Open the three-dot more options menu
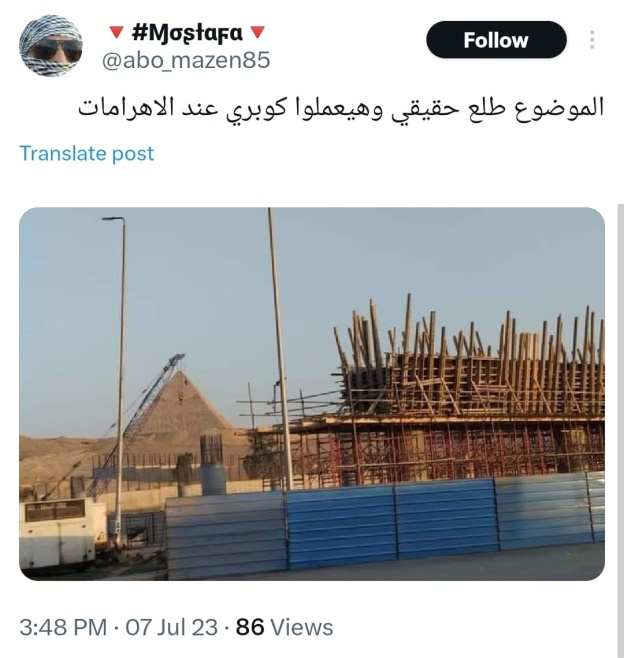 click(592, 39)
